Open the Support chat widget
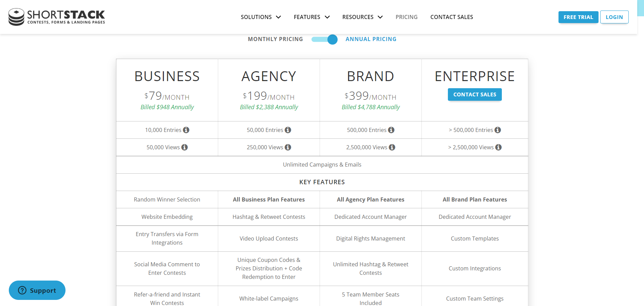The width and height of the screenshot is (644, 306). click(37, 290)
